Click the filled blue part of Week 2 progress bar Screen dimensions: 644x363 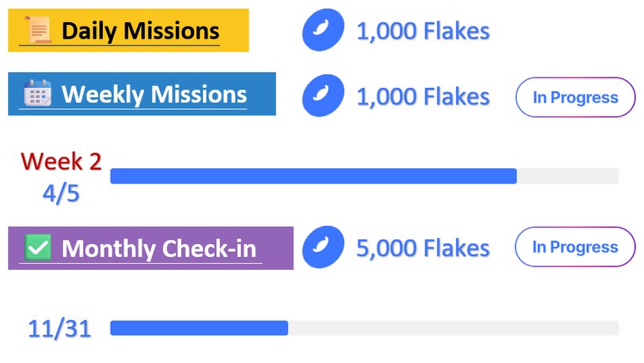(x=313, y=176)
